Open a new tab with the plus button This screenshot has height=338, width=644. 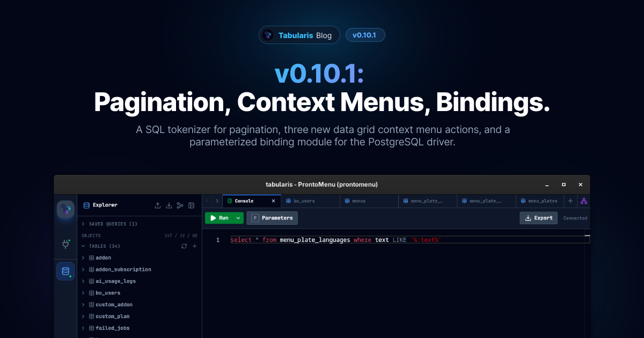click(x=570, y=201)
